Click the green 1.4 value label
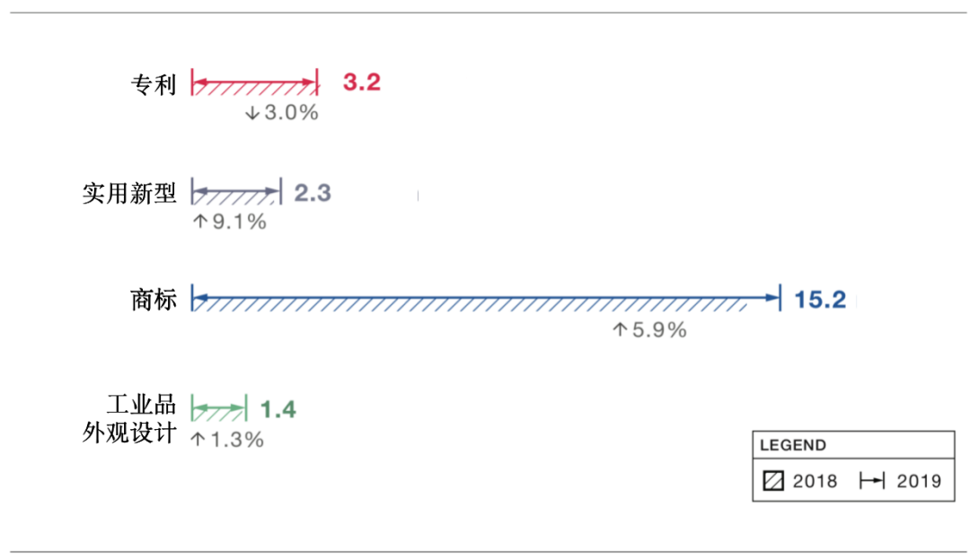 tap(278, 409)
